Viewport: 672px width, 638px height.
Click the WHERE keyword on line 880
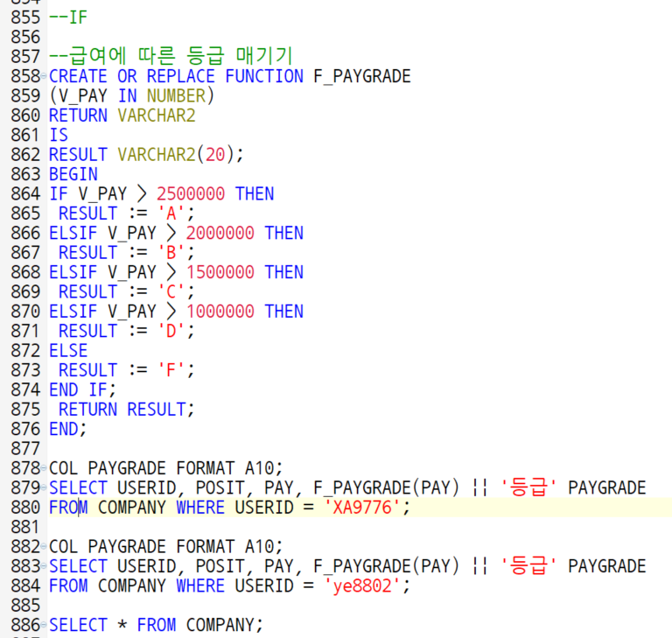(200, 508)
